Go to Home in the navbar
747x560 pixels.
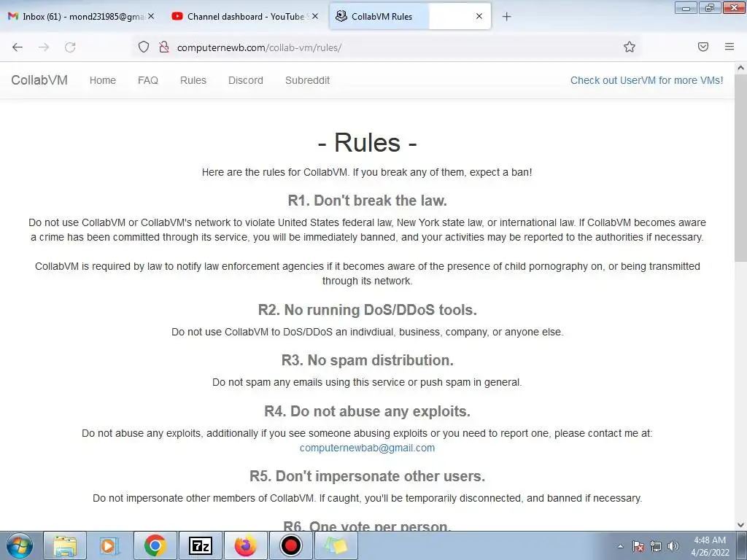[102, 80]
